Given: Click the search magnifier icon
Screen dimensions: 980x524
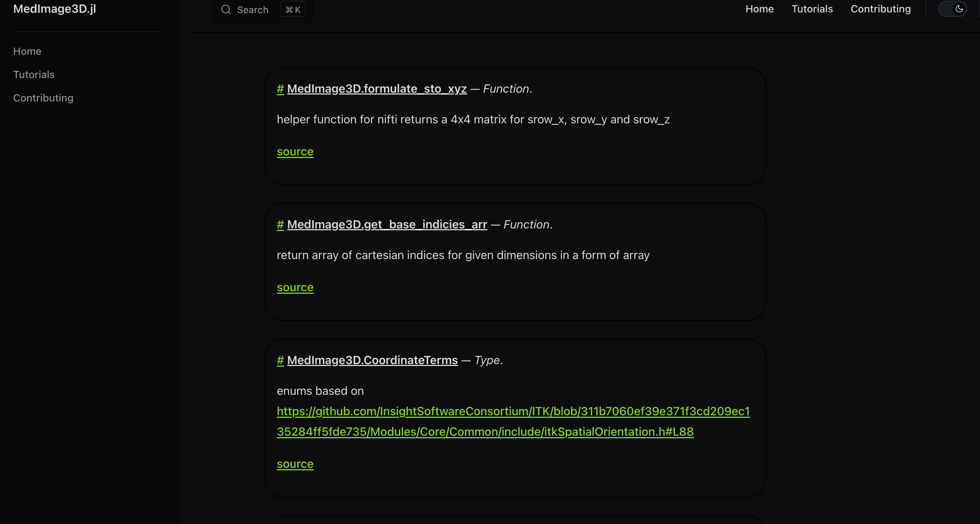Looking at the screenshot, I should tap(226, 9).
